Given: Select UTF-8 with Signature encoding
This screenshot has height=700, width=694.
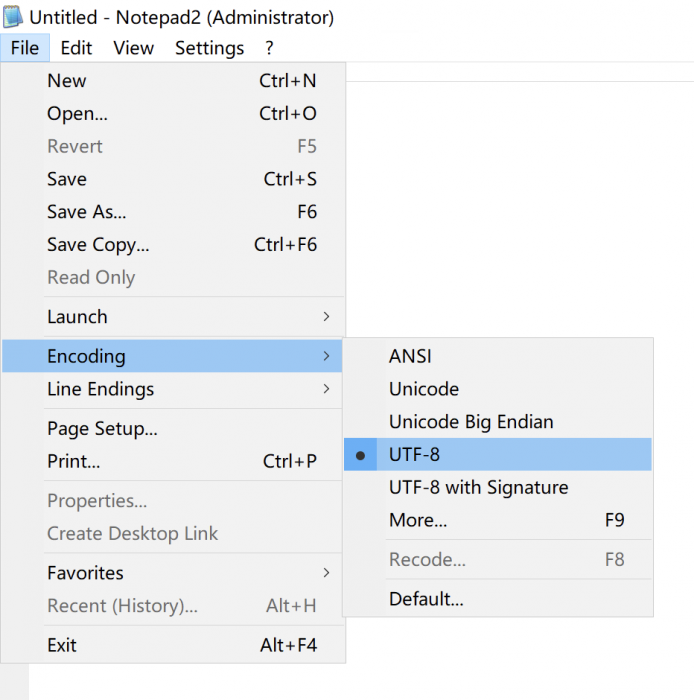Looking at the screenshot, I should pyautogui.click(x=498, y=488).
